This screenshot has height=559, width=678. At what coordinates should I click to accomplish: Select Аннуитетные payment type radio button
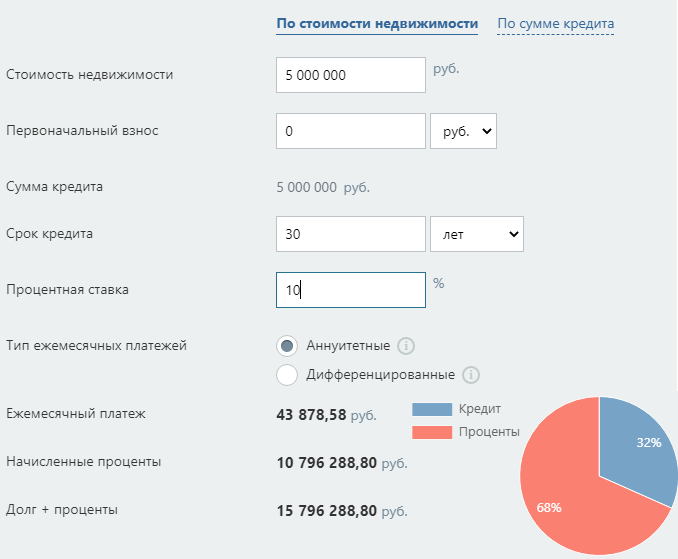point(287,346)
